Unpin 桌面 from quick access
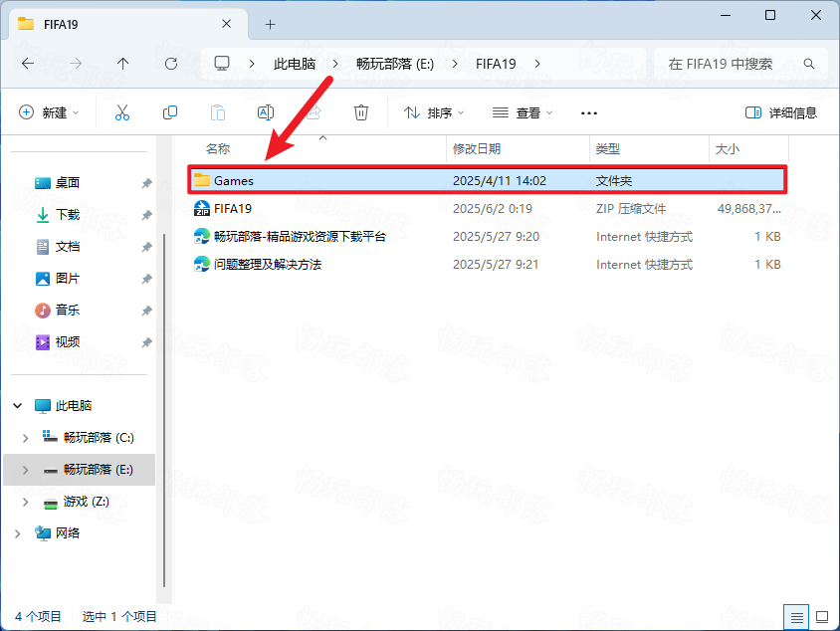This screenshot has width=840, height=631. (146, 183)
